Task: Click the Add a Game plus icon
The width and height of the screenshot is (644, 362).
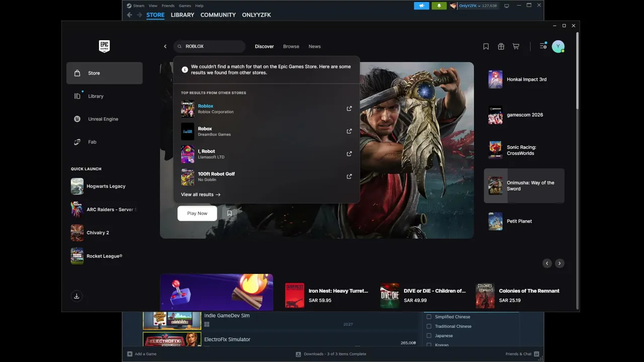Action: click(130, 354)
